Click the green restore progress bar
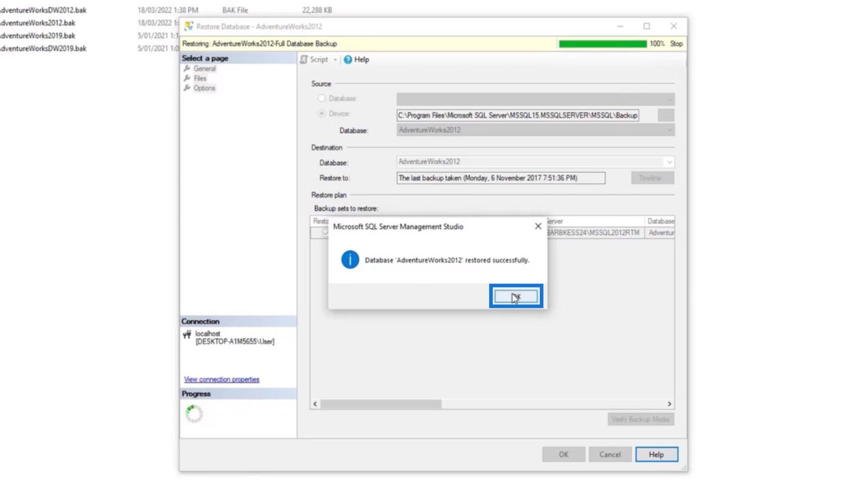868x487 pixels. coord(602,44)
